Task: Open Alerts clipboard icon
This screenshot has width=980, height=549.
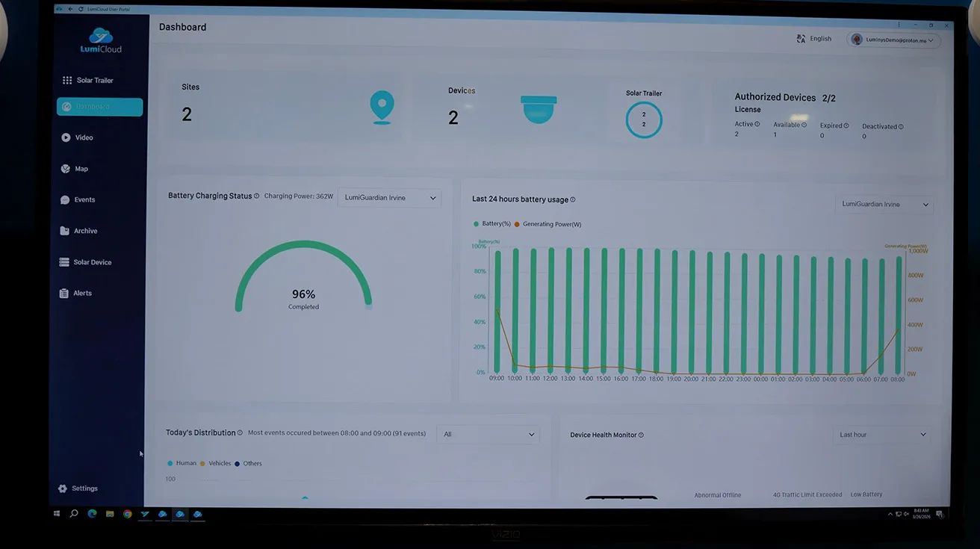Action: 64,294
